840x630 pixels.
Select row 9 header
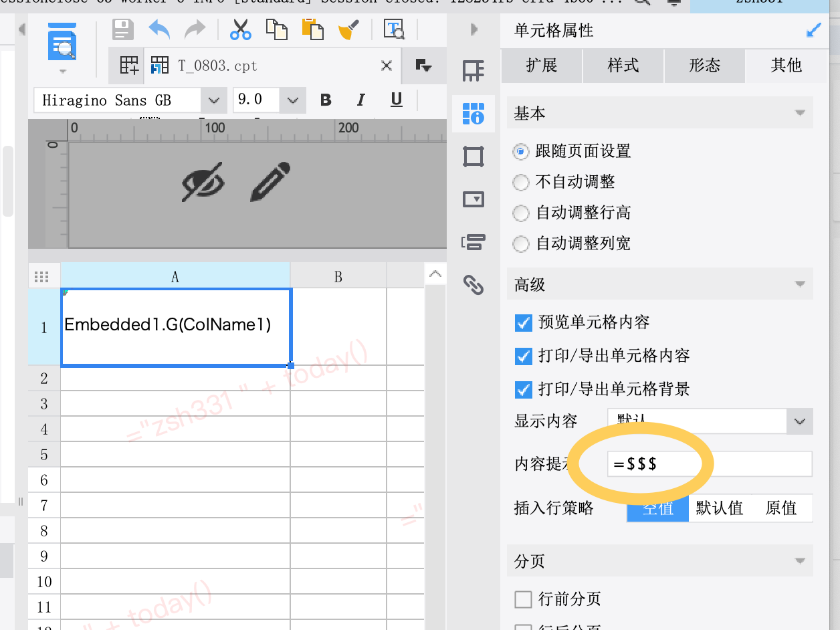tap(44, 556)
